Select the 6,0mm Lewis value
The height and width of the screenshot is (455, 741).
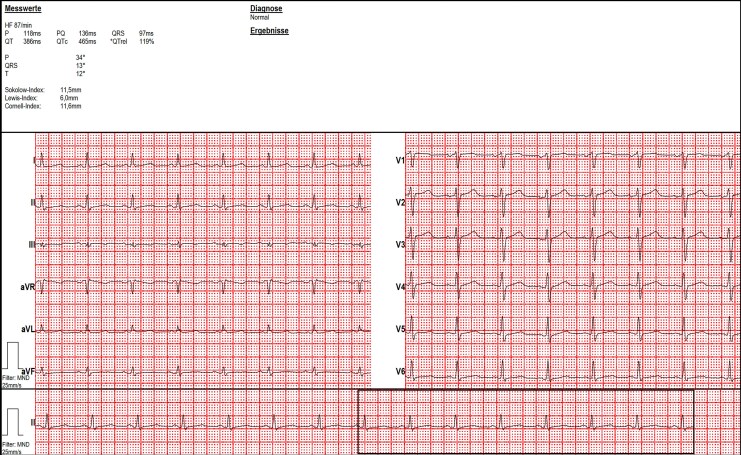click(69, 98)
